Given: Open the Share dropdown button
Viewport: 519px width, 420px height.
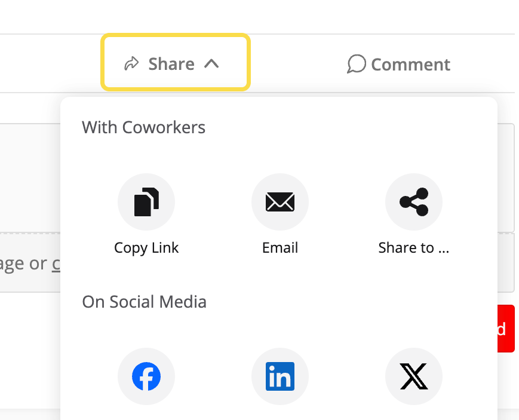Looking at the screenshot, I should pos(176,62).
